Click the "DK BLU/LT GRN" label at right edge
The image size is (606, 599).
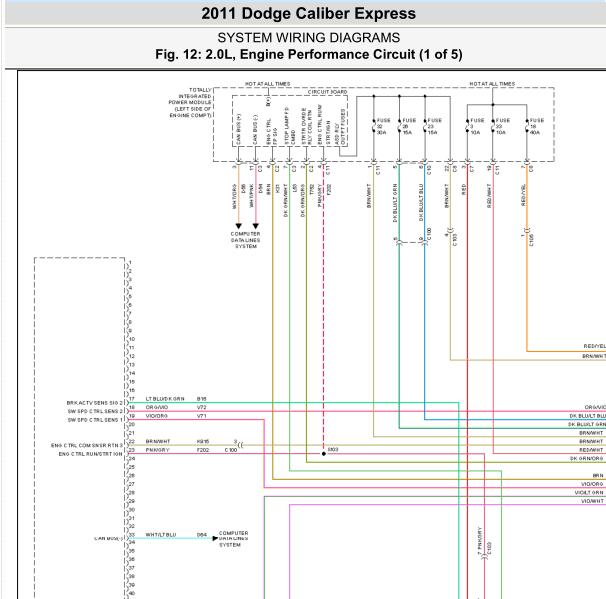(x=587, y=424)
